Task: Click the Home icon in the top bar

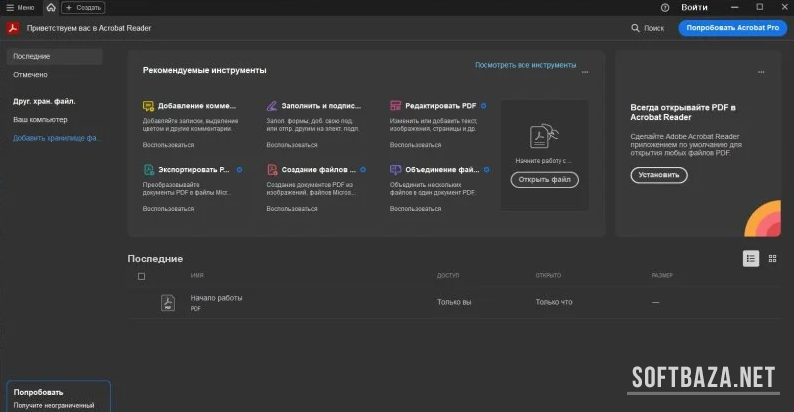Action: tap(51, 7)
